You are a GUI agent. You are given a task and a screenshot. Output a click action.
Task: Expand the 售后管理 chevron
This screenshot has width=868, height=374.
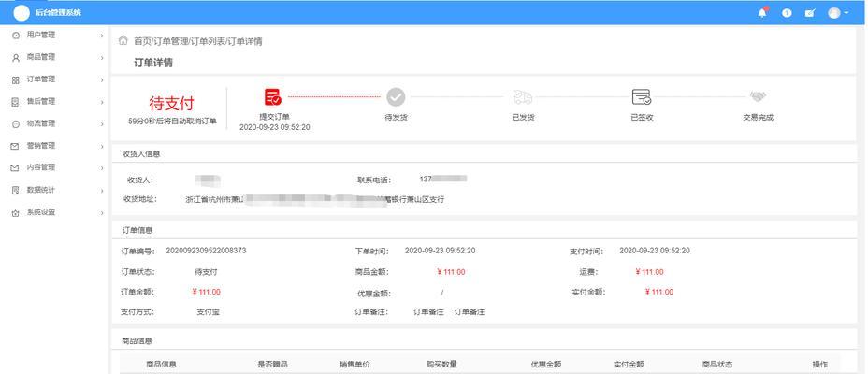point(102,102)
